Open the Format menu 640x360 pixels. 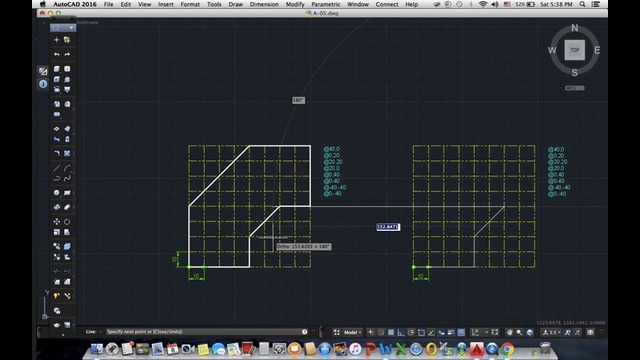[x=190, y=4]
